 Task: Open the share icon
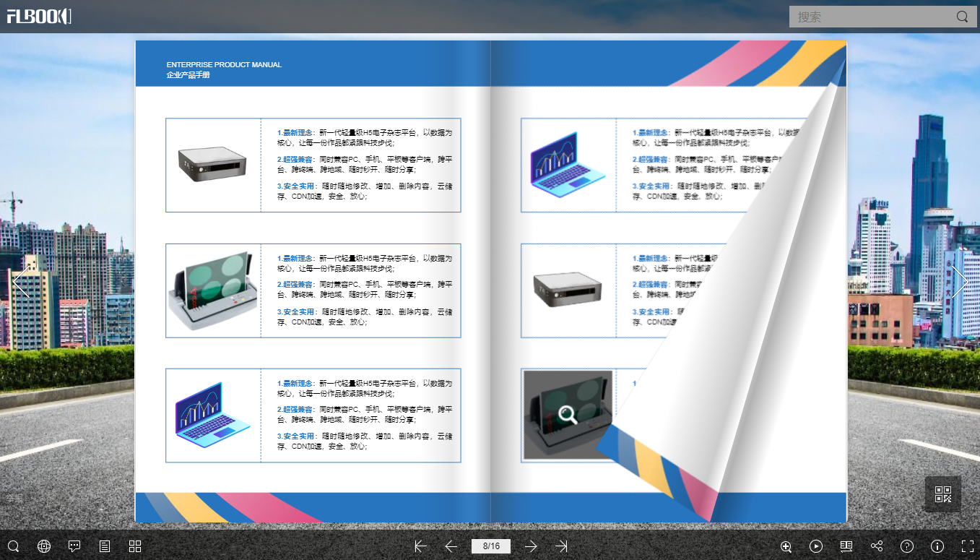(x=877, y=546)
